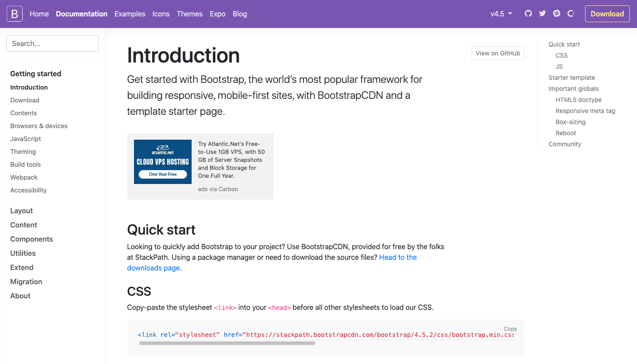
Task: Jump to Community in contents
Action: 565,144
